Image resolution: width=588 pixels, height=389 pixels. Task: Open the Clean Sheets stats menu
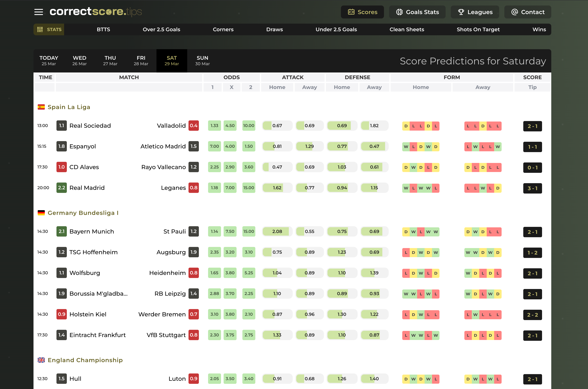click(407, 29)
